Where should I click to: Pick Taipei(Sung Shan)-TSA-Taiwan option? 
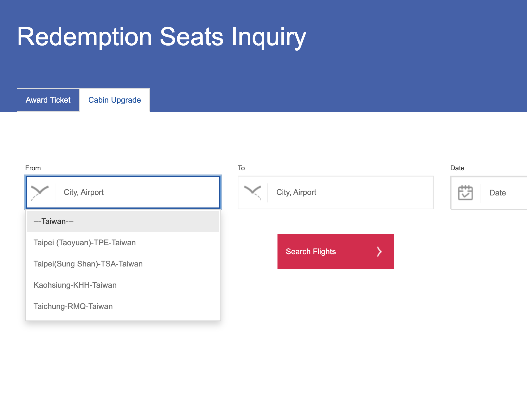(88, 264)
